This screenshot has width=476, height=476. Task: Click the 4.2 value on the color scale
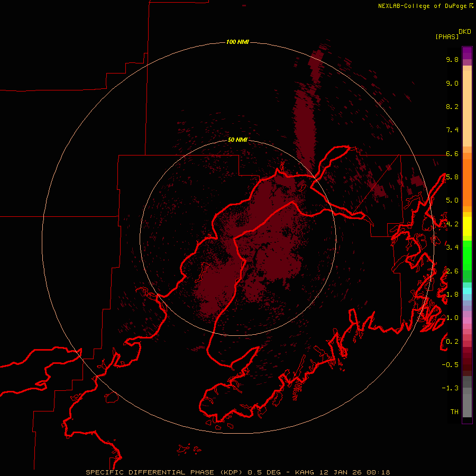pyautogui.click(x=452, y=224)
